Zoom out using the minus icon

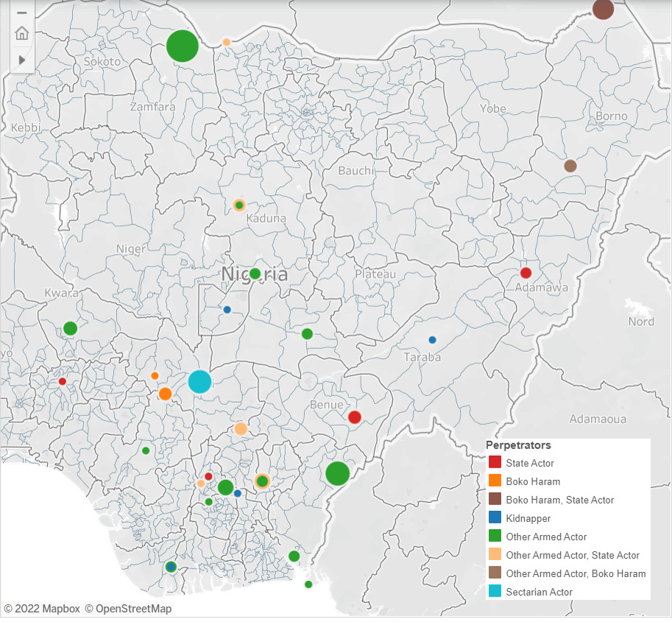tap(21, 11)
